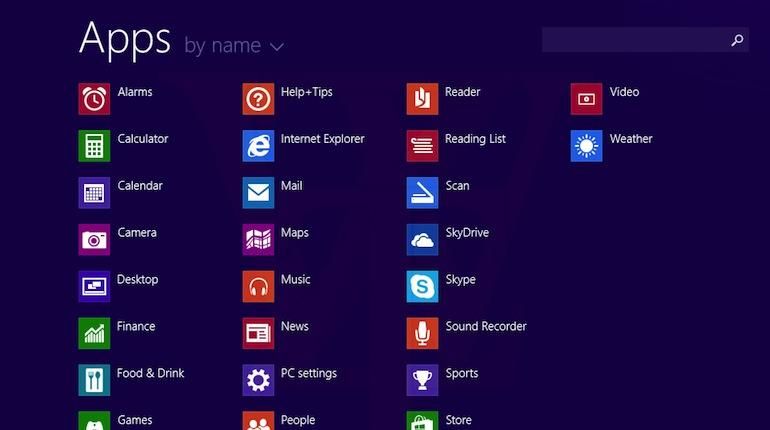
Task: Start the Camera app icon
Action: point(94,240)
